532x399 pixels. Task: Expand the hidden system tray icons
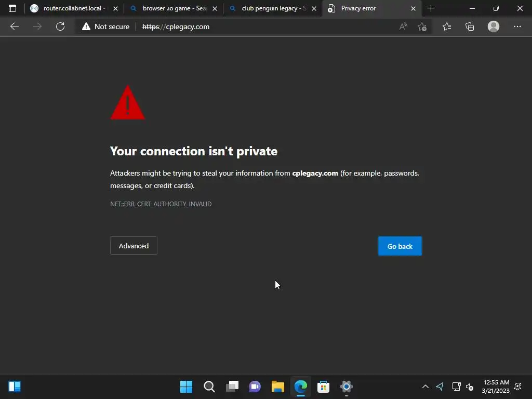coord(425,387)
